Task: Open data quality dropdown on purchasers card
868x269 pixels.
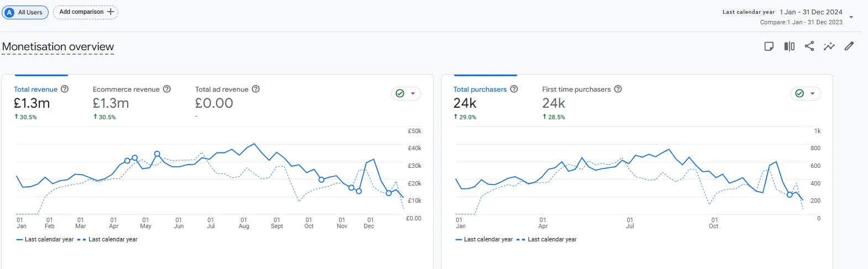Action: click(x=812, y=93)
